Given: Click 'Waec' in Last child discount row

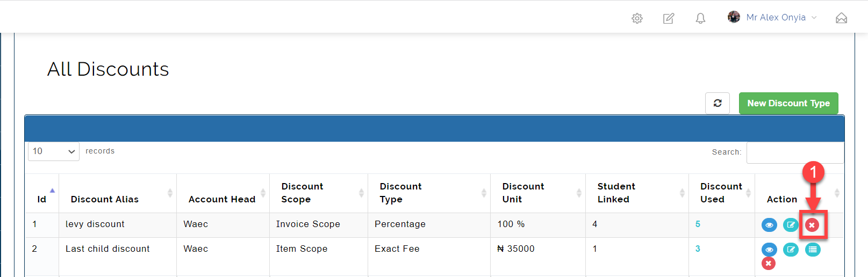Looking at the screenshot, I should 196,249.
